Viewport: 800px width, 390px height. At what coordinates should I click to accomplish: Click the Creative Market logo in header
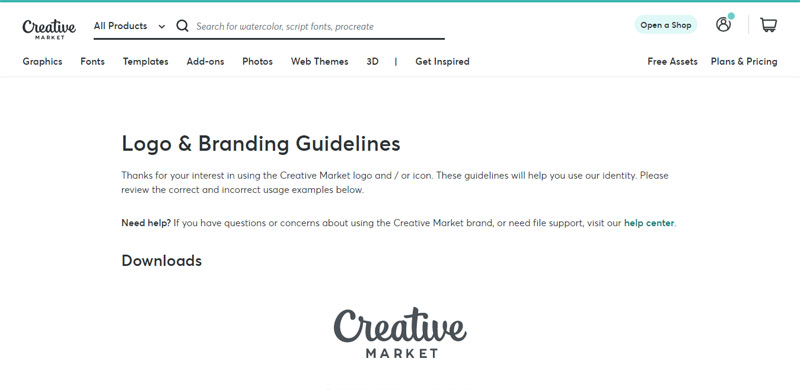[x=49, y=29]
